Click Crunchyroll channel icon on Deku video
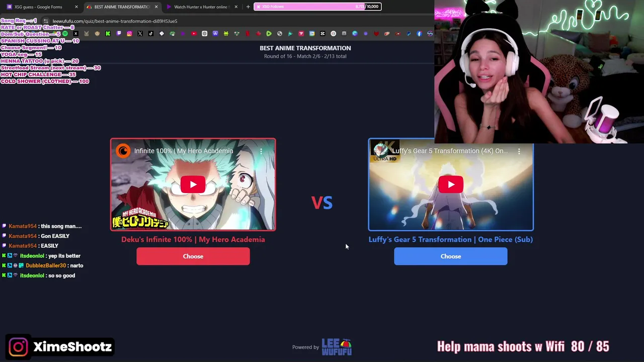The height and width of the screenshot is (362, 644). (x=123, y=151)
